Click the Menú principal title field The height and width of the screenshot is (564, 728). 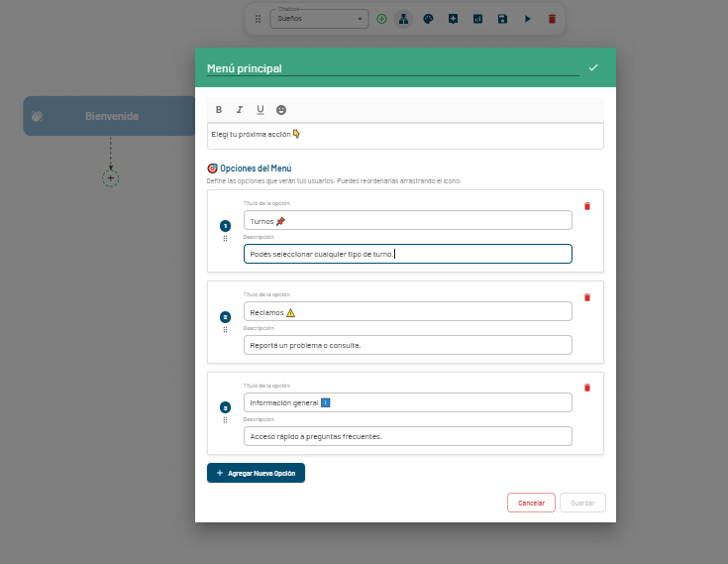pos(391,68)
